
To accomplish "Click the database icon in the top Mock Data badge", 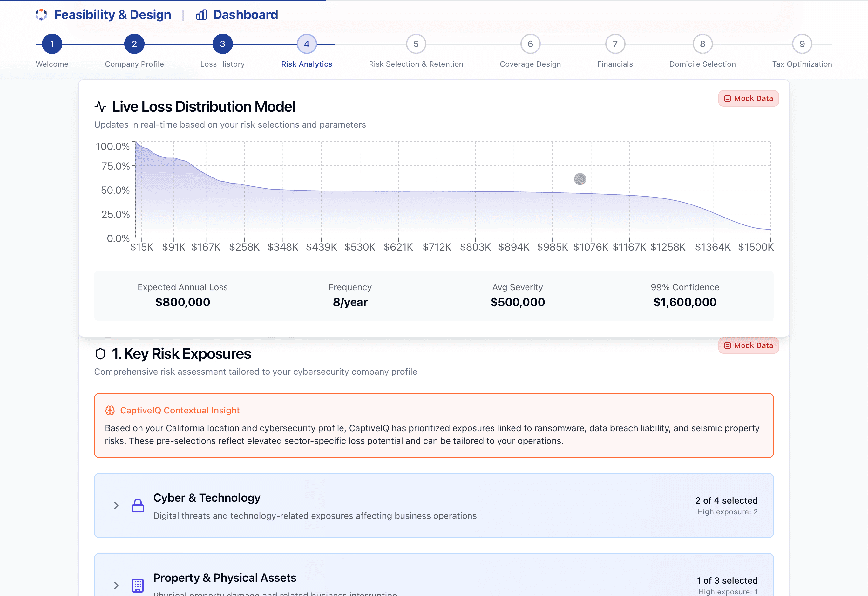I will [x=727, y=98].
